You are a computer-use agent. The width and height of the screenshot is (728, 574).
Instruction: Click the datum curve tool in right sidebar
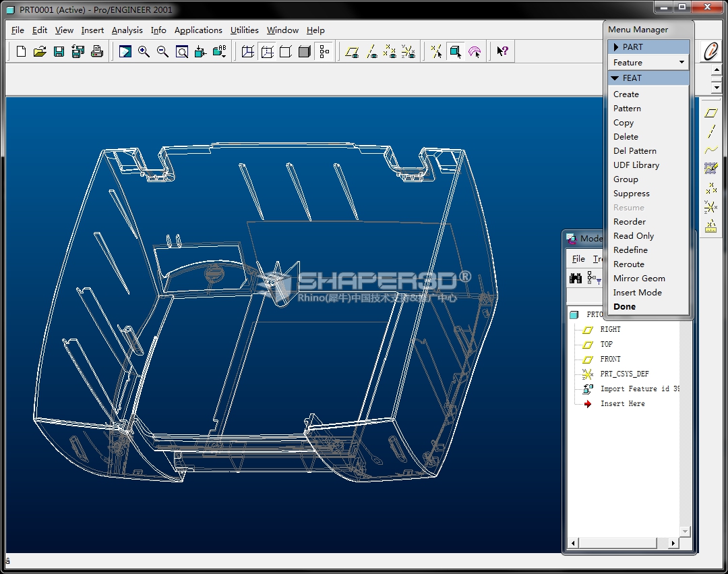711,150
